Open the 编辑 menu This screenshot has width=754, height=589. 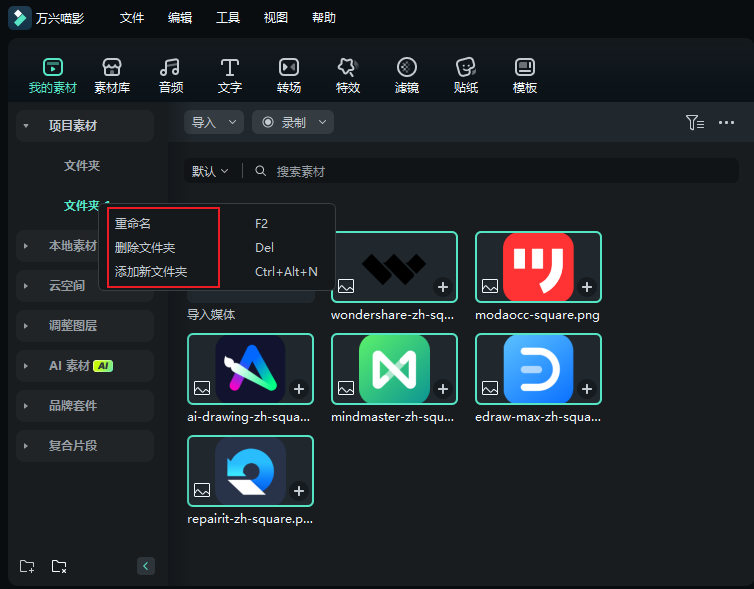coord(180,18)
